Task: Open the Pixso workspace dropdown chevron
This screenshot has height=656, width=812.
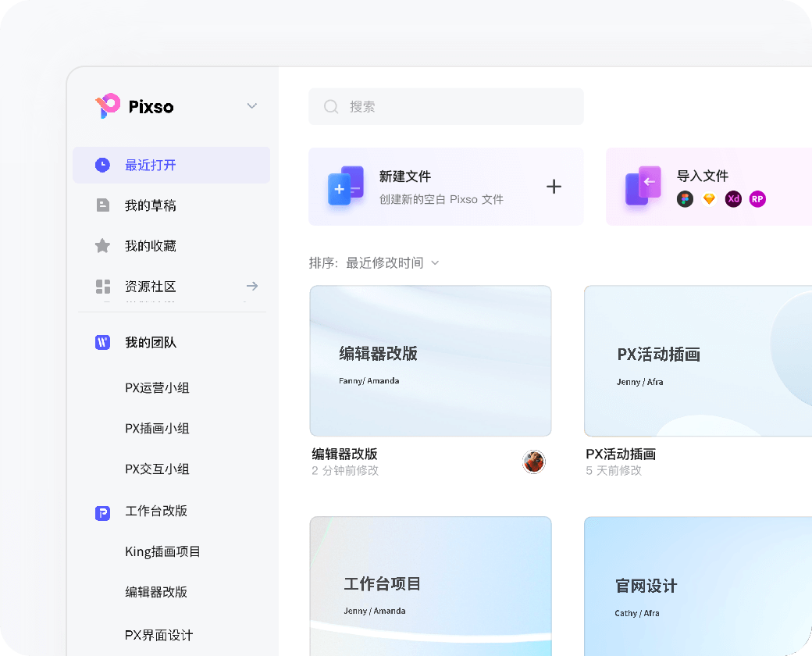Action: point(251,105)
